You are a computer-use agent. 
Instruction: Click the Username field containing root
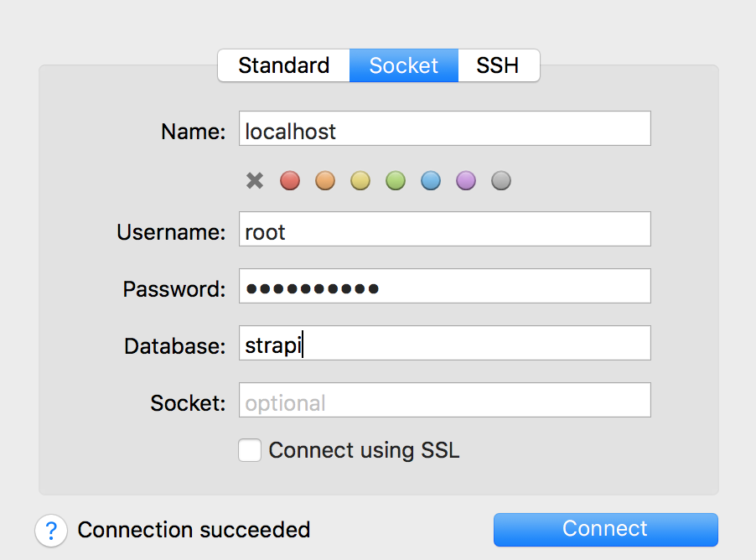point(444,228)
